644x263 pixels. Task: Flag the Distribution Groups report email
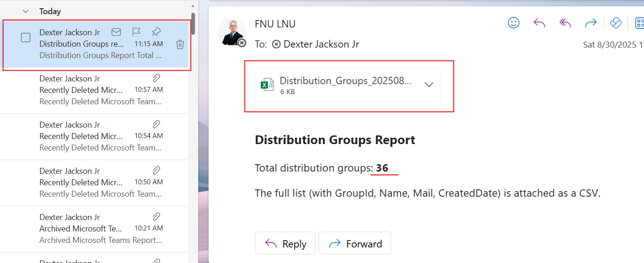(136, 32)
